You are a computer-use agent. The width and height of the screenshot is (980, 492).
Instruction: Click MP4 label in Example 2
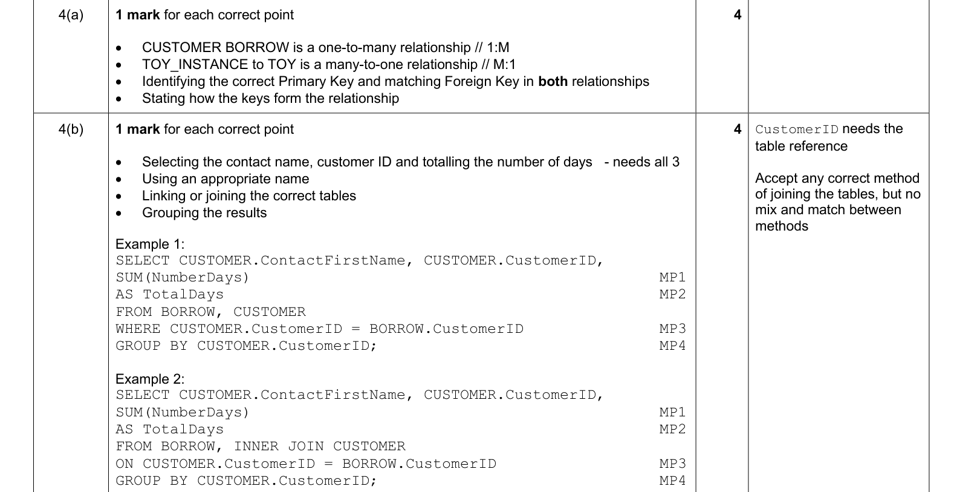coord(672,481)
